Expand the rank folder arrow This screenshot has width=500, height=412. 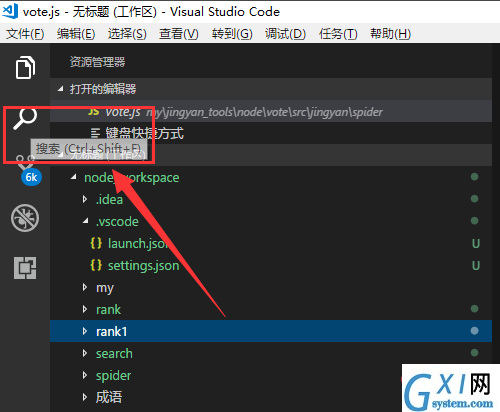(x=85, y=309)
